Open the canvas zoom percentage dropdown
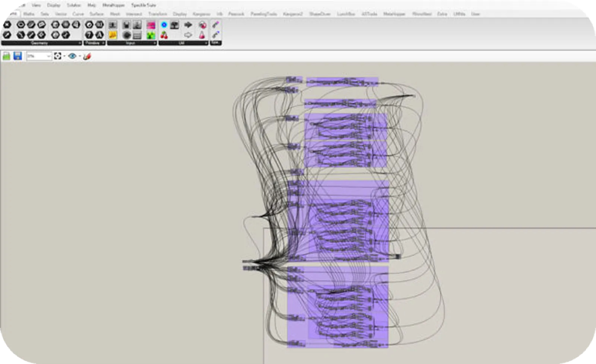This screenshot has width=596, height=364. [48, 56]
